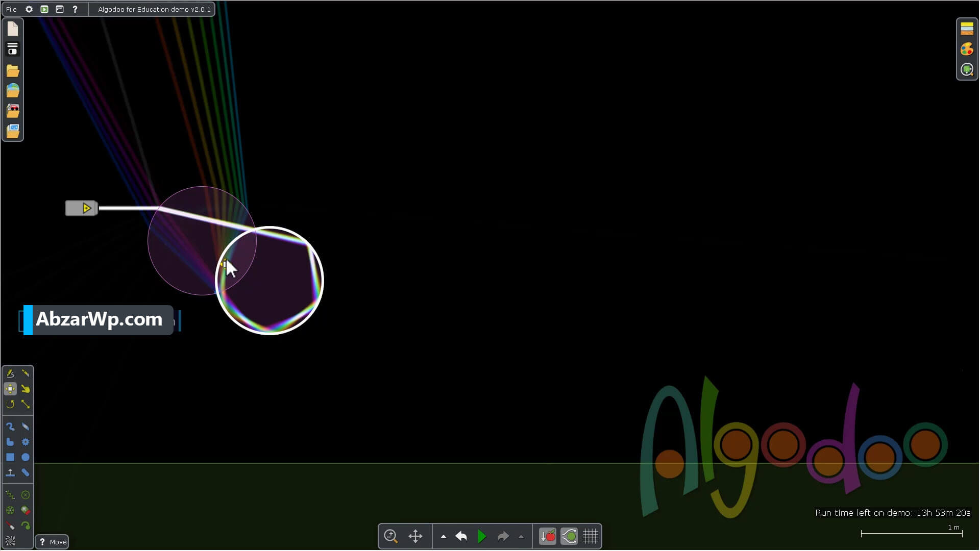Click the Move help button
This screenshot has height=551, width=980.
pyautogui.click(x=52, y=542)
